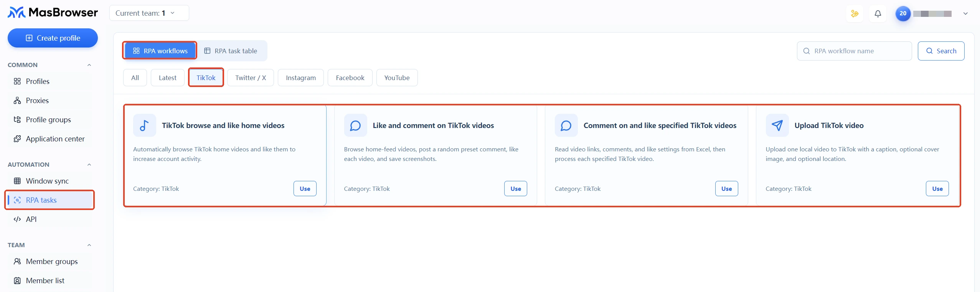Click music note icon on browse-and-like card
Screen dimensions: 980x292
145,125
